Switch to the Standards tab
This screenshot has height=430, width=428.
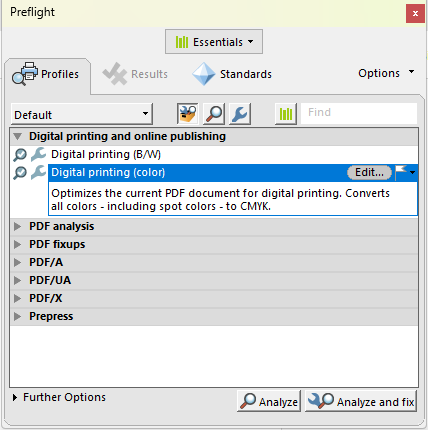point(232,74)
